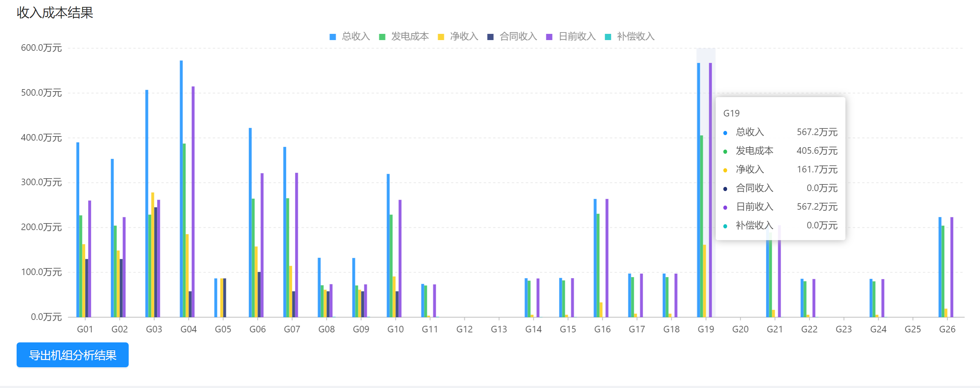
Task: Click the tooltip 净收入 value 161.7万元
Action: pos(817,170)
